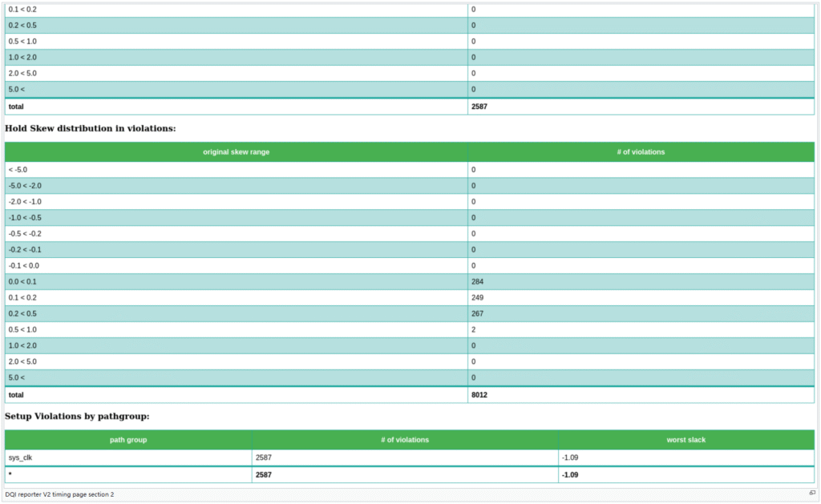Click the 2587 total in the top table
Image resolution: width=821 pixels, height=504 pixels.
point(479,107)
